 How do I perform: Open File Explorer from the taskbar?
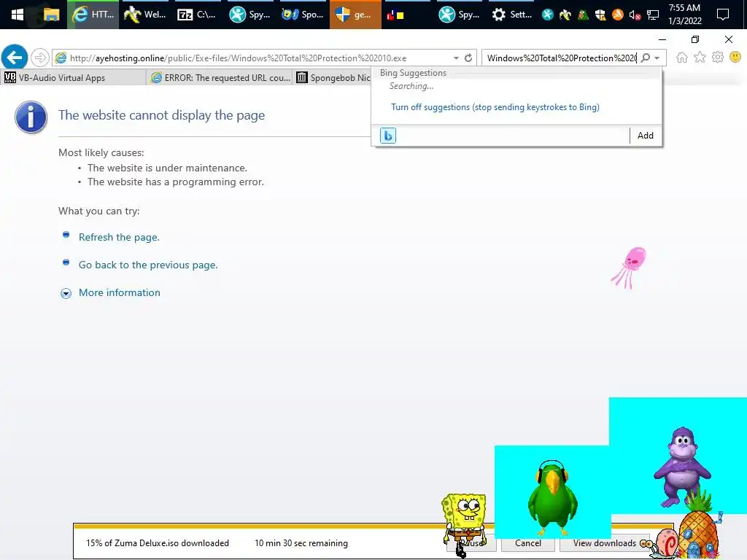[51, 15]
